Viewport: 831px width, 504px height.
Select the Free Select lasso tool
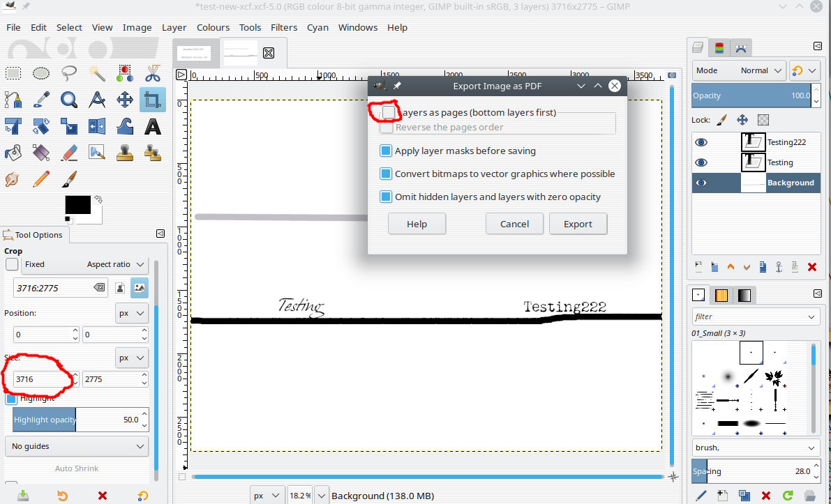(x=69, y=73)
